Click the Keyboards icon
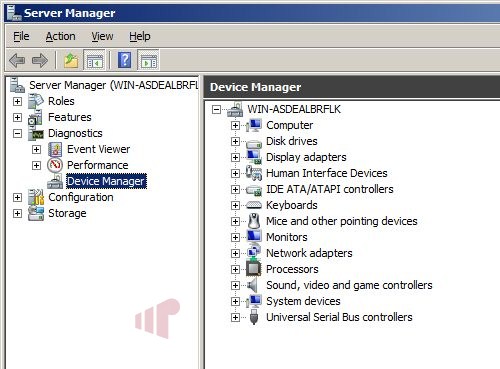 point(254,205)
